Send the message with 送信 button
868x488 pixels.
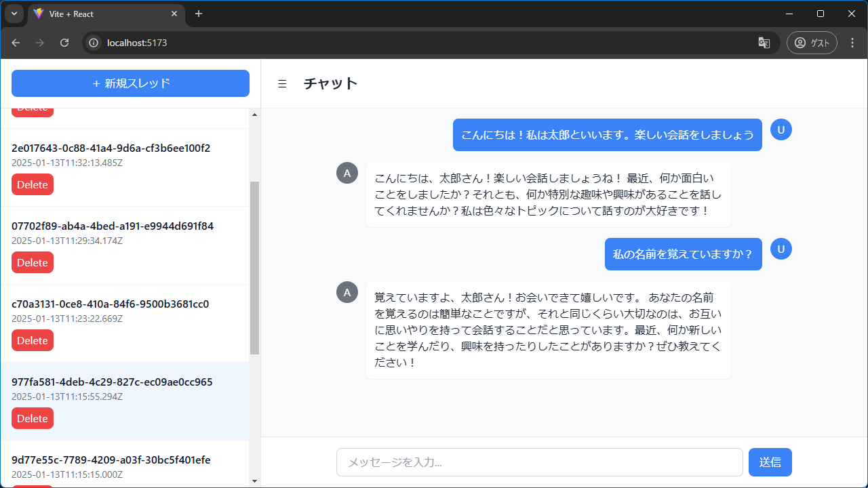(x=770, y=462)
